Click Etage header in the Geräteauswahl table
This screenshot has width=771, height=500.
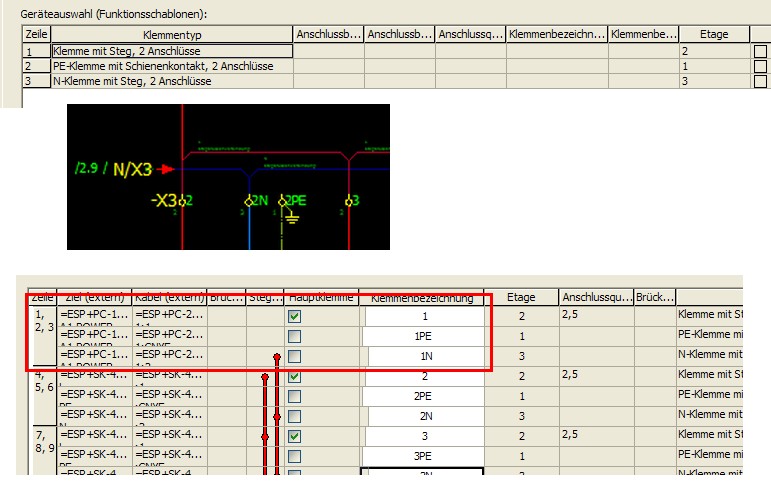[714, 34]
